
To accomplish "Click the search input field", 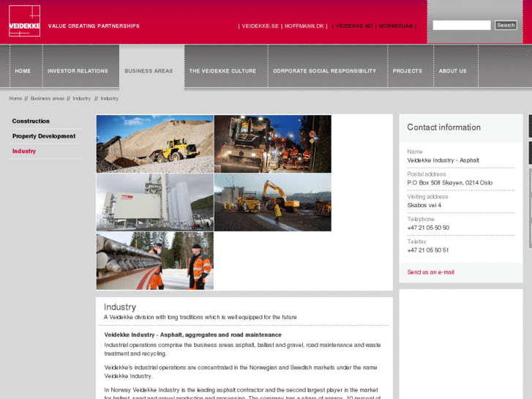I will coord(462,25).
